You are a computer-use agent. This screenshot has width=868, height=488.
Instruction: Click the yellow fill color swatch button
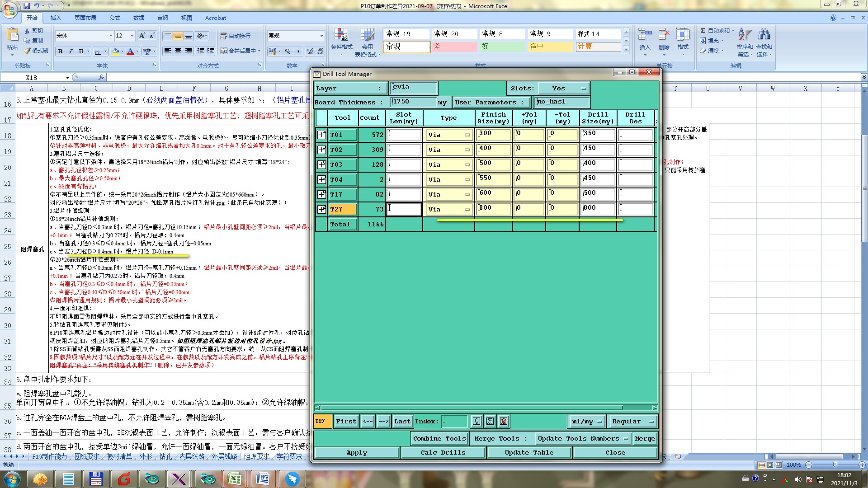pyautogui.click(x=115, y=52)
